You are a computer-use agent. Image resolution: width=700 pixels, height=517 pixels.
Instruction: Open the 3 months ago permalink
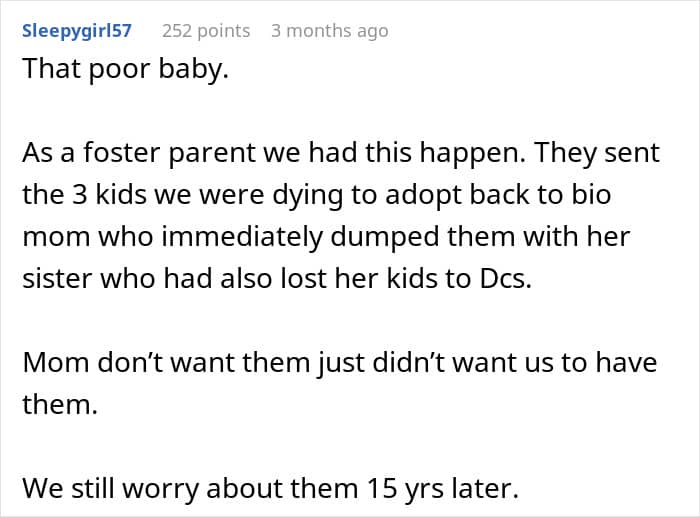(329, 31)
